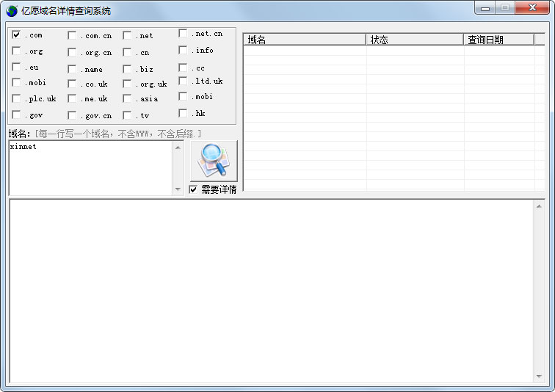Tick the .biz checkbox
Screen dimensions: 555x392
pos(127,69)
